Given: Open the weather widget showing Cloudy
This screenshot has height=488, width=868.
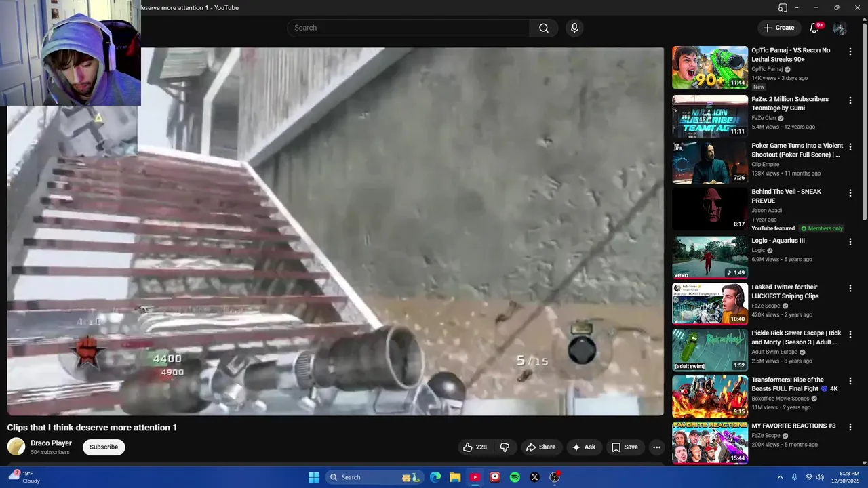Looking at the screenshot, I should (x=24, y=477).
